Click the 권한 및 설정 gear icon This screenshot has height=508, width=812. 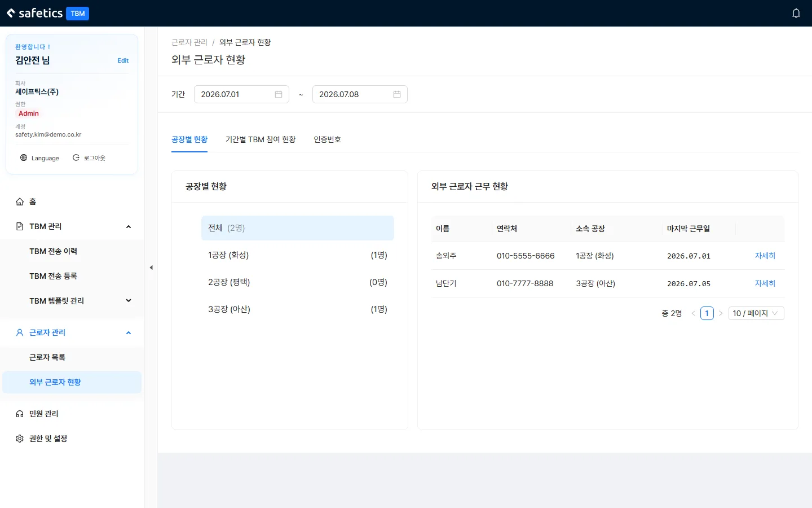coord(20,439)
